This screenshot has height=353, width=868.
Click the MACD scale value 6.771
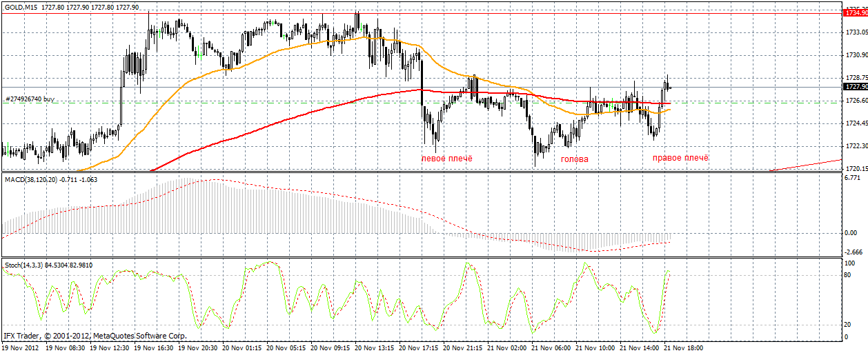pyautogui.click(x=853, y=178)
